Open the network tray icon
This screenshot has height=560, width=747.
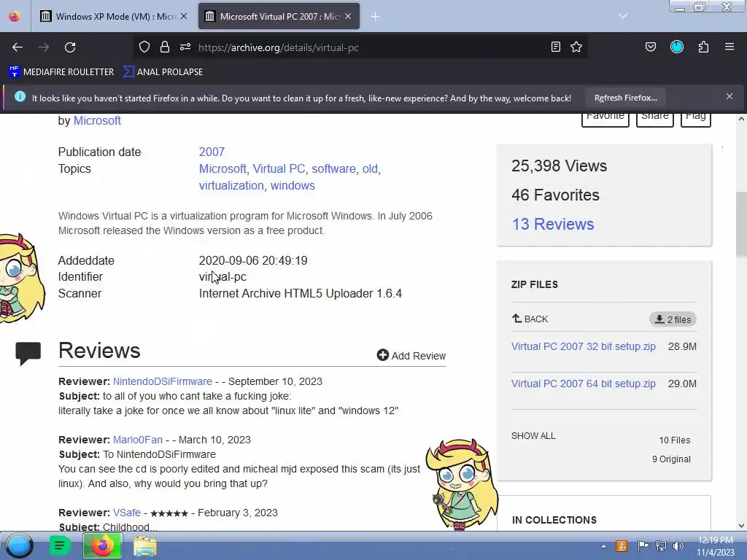pyautogui.click(x=660, y=545)
